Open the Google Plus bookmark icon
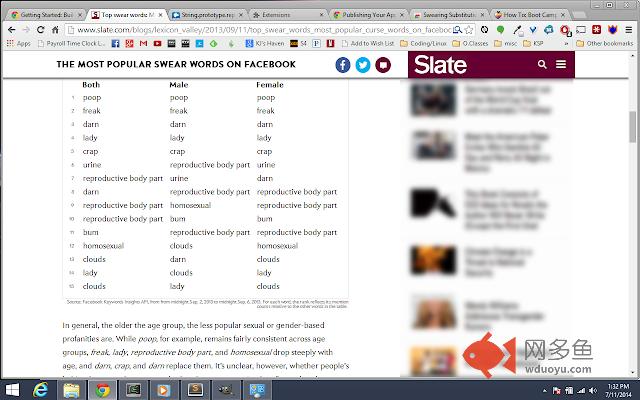640x400 pixels. tap(129, 43)
